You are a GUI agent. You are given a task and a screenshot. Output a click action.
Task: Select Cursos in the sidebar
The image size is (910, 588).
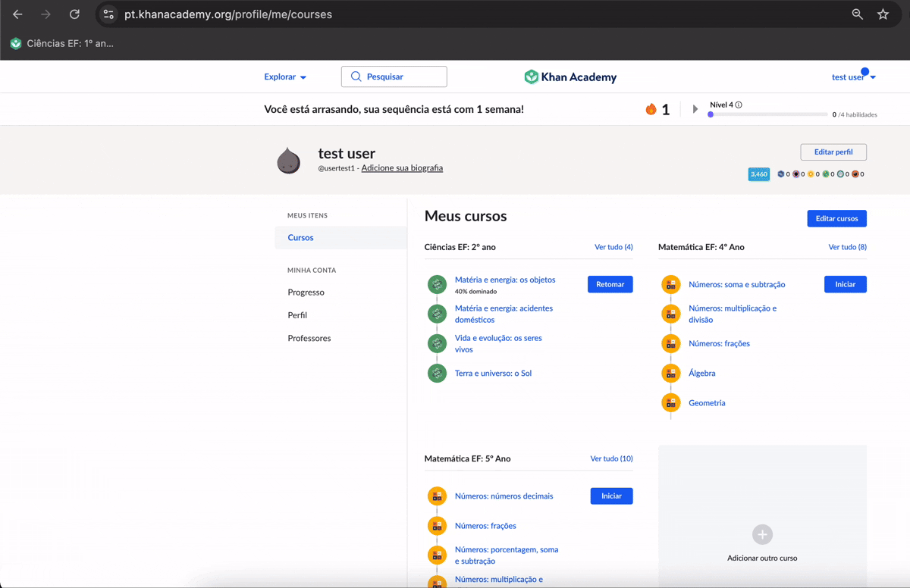coord(340,237)
